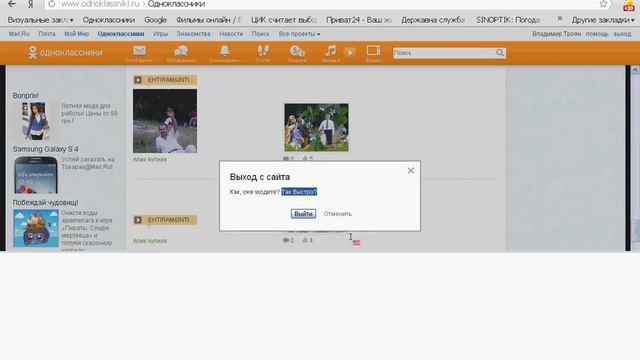This screenshot has width=640, height=360.
Task: Open Державна служба bookmark
Action: pyautogui.click(x=433, y=20)
